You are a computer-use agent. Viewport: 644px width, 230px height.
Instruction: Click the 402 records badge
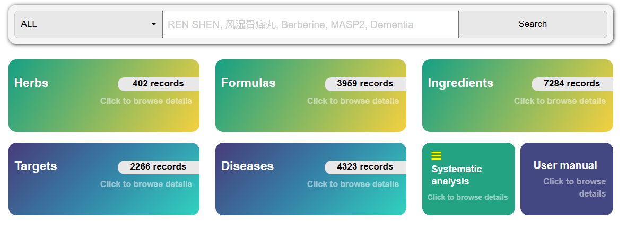coord(158,84)
